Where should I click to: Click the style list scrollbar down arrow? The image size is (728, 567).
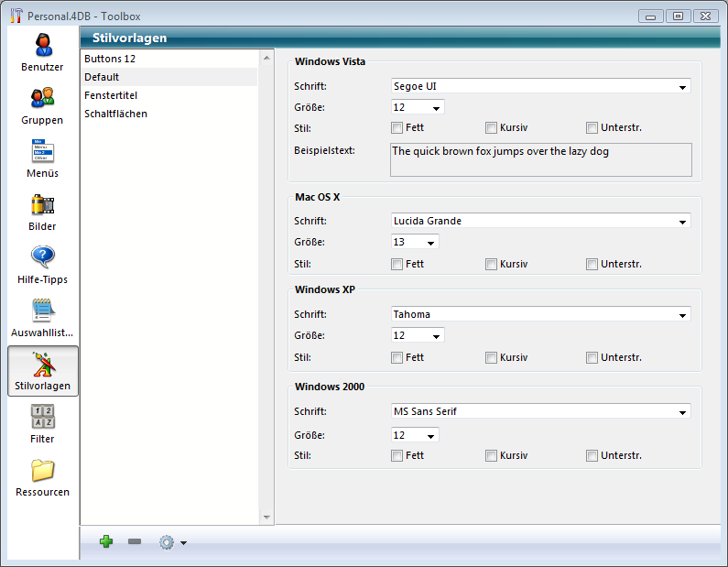[267, 517]
